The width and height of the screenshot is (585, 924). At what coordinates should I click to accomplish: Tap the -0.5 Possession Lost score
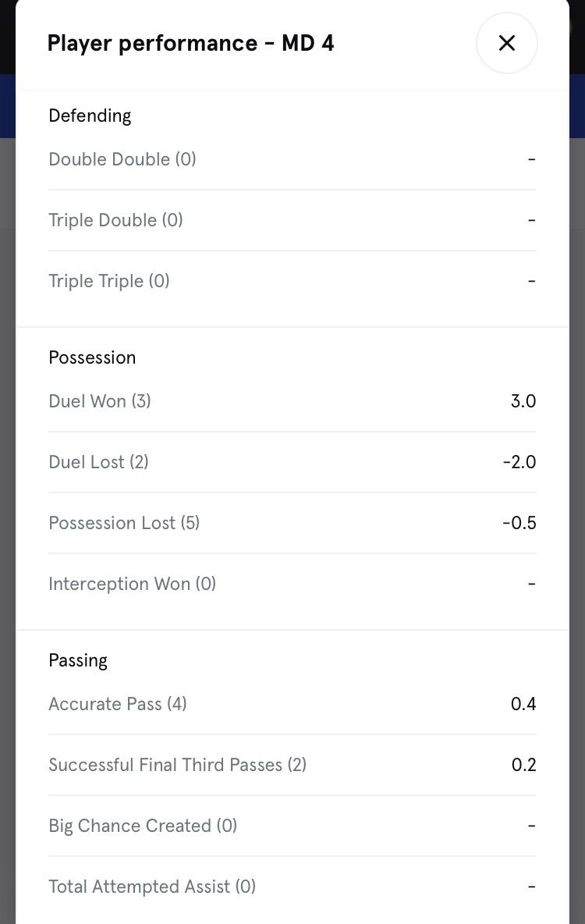(519, 523)
